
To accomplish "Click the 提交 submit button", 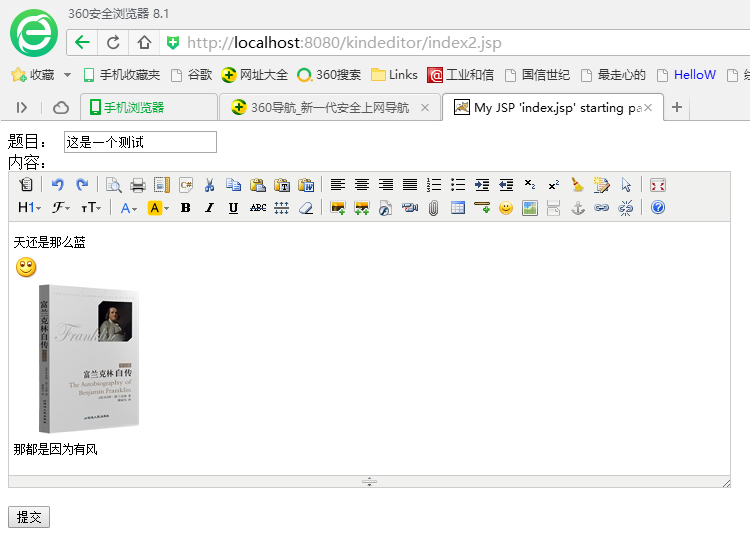I will click(29, 516).
